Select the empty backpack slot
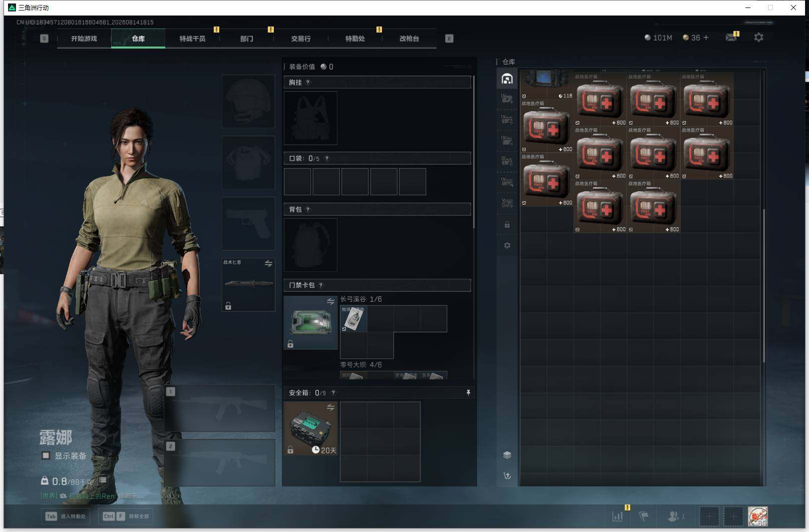Viewport: 809px width, 532px height. click(310, 245)
